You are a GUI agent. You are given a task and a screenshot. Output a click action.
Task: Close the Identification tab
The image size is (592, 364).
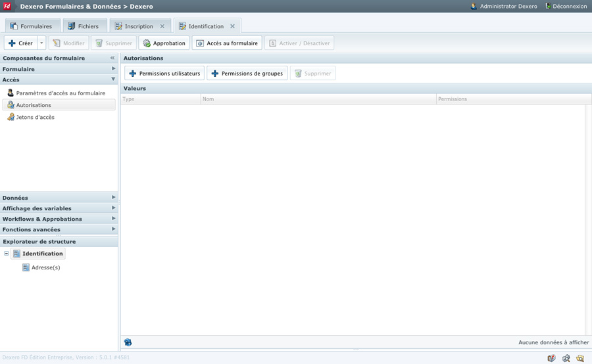tap(232, 26)
